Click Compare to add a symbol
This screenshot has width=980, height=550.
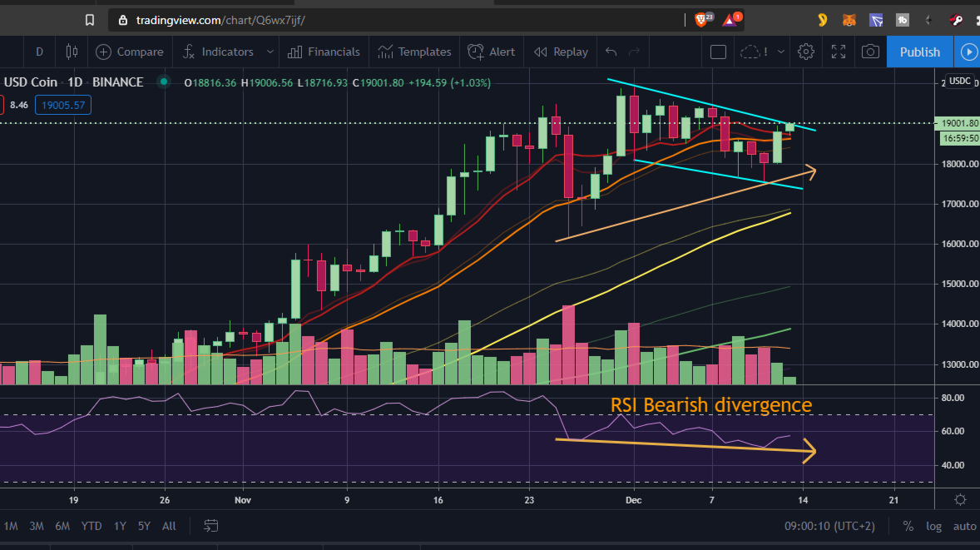pos(130,52)
